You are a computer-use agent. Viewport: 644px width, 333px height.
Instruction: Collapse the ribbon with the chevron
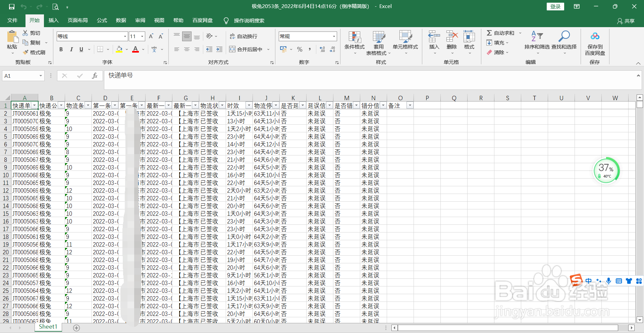[x=638, y=63]
